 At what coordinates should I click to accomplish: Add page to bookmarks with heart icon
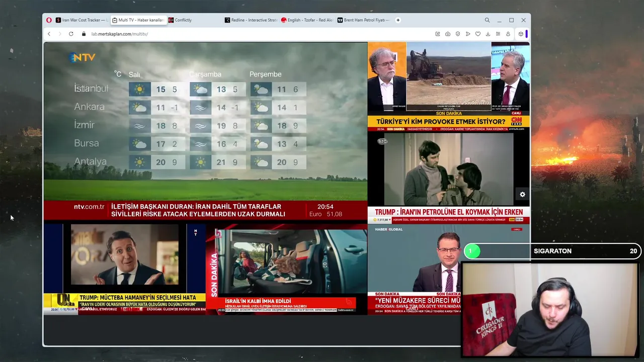click(478, 34)
